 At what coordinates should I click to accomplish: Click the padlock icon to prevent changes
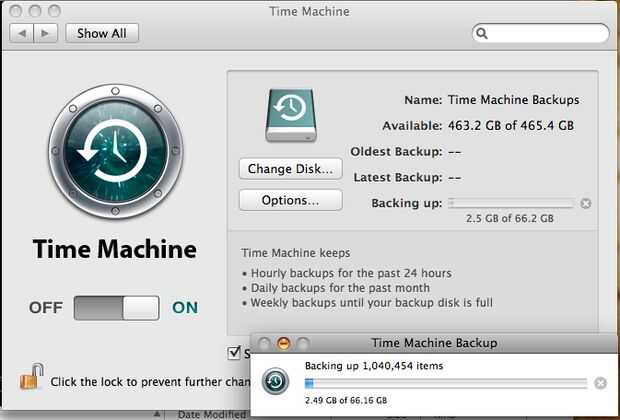[x=32, y=376]
